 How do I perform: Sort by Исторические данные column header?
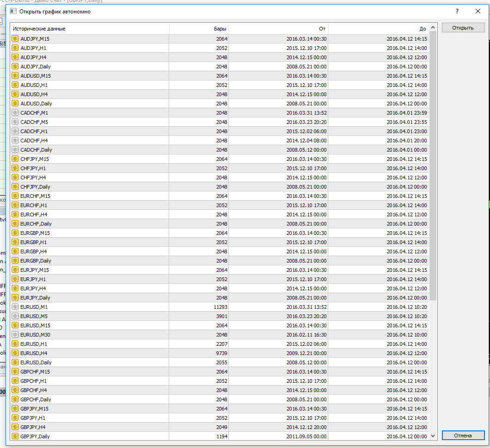point(90,29)
